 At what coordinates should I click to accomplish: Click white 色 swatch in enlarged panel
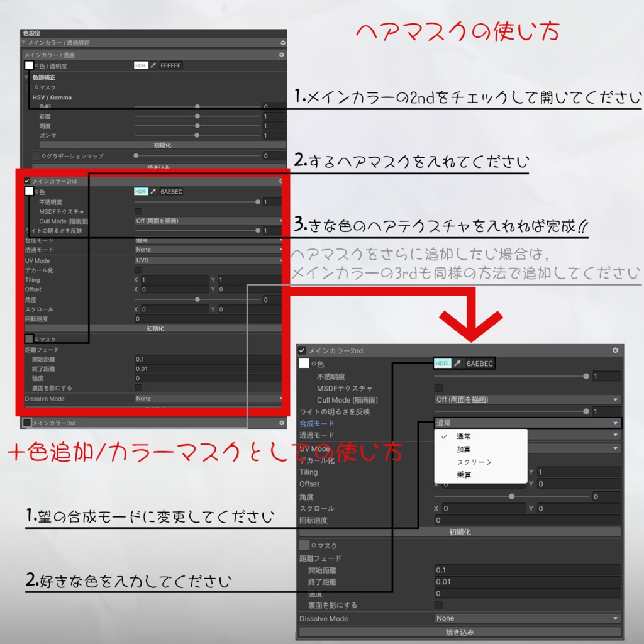coord(304,364)
